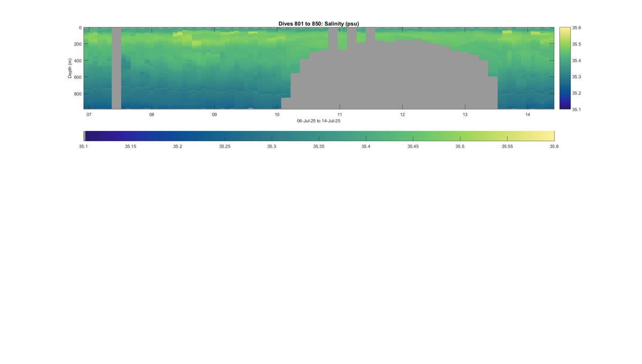Click "35.3" under the horizontal colorbar
The height and width of the screenshot is (364, 642).
pos(272,146)
